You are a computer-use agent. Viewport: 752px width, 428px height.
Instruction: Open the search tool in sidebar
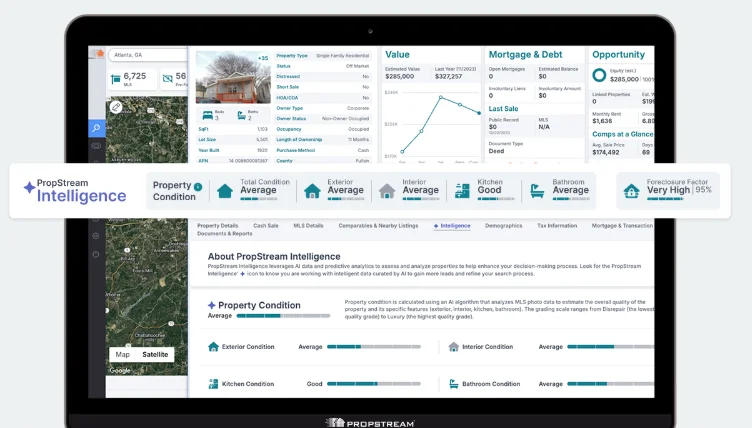(96, 128)
